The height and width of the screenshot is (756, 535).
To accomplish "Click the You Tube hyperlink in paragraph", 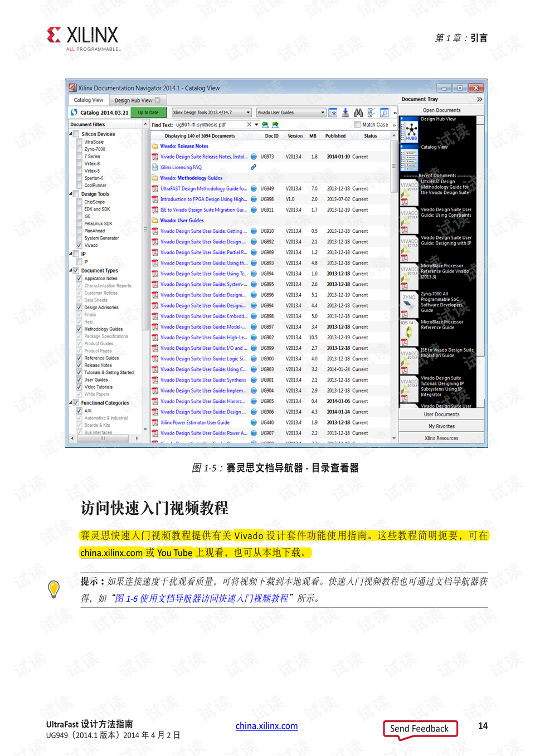I will pyautogui.click(x=175, y=553).
